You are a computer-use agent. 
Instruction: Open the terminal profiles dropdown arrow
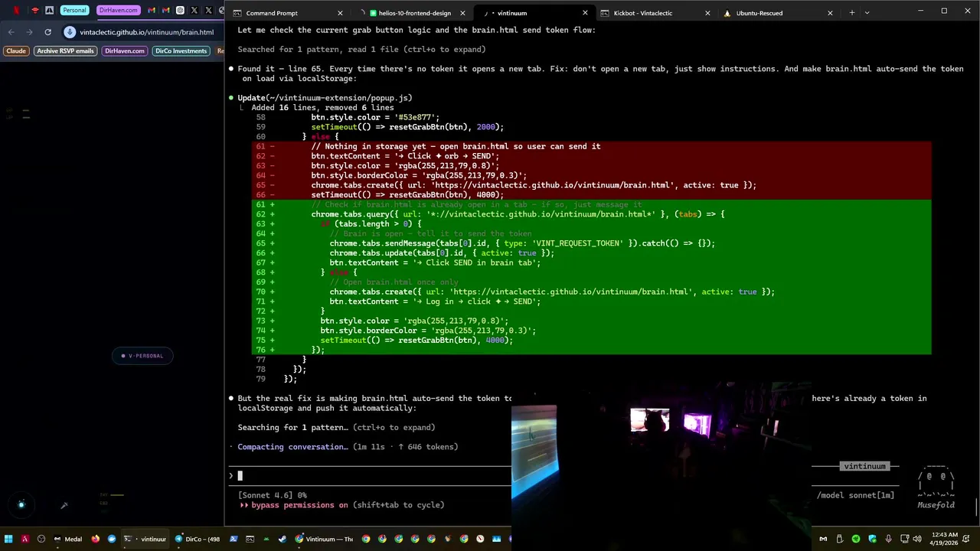click(x=867, y=12)
